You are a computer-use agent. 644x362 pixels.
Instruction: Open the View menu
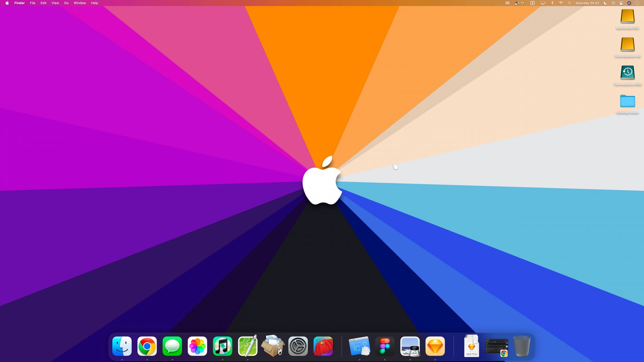(55, 3)
